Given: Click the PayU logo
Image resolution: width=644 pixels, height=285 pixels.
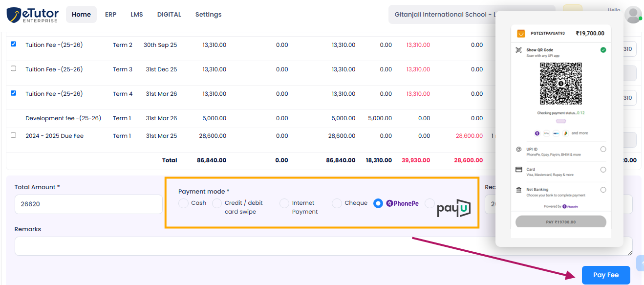Looking at the screenshot, I should click(x=453, y=208).
